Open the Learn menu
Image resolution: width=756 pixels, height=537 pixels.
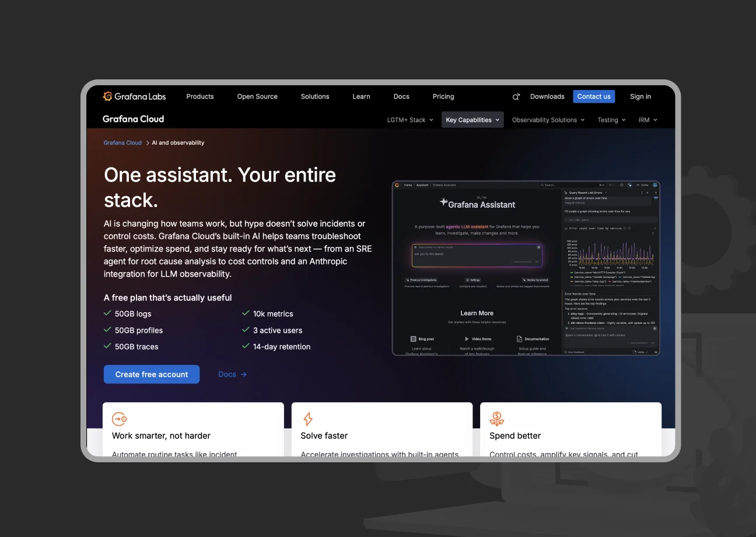coord(362,96)
